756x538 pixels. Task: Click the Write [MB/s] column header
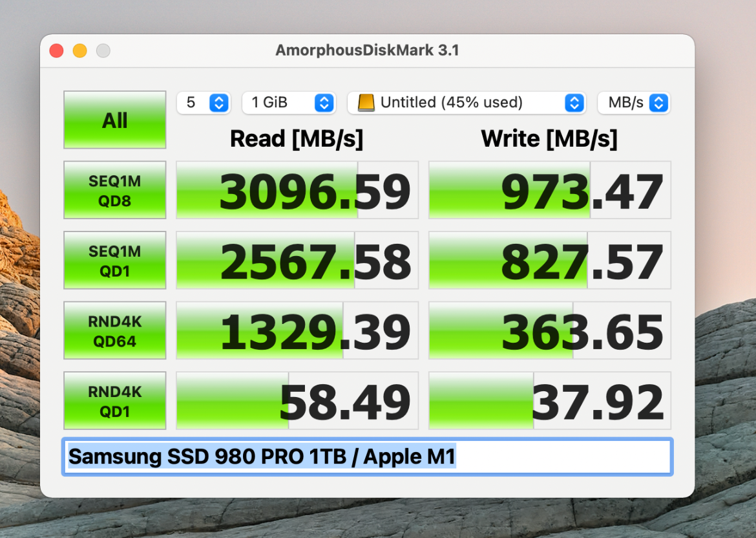tap(549, 140)
